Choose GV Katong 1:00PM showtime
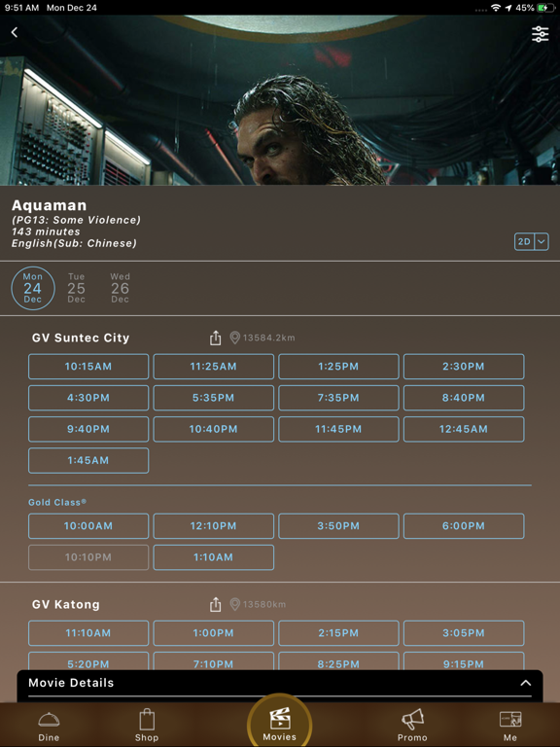This screenshot has width=560, height=747. click(213, 633)
